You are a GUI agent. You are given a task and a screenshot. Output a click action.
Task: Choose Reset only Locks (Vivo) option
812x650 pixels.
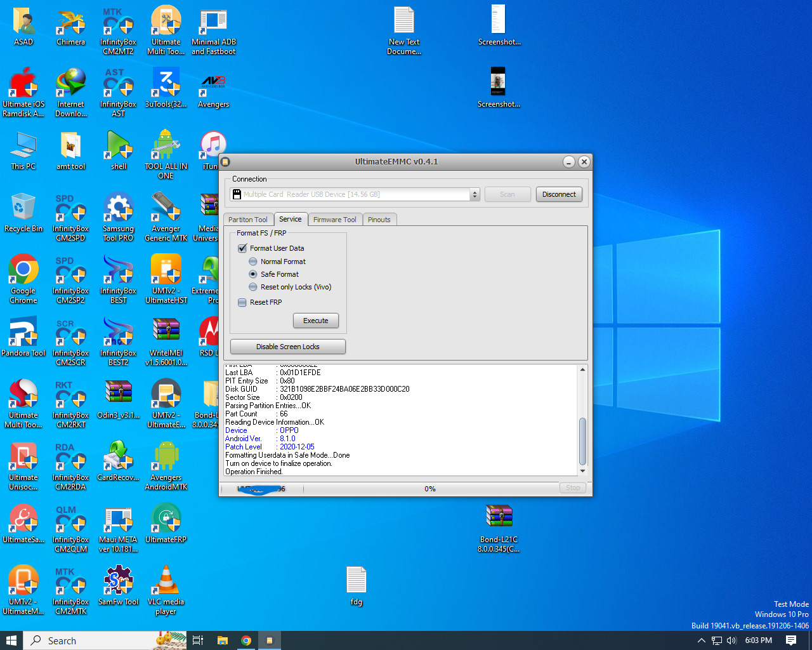[253, 287]
